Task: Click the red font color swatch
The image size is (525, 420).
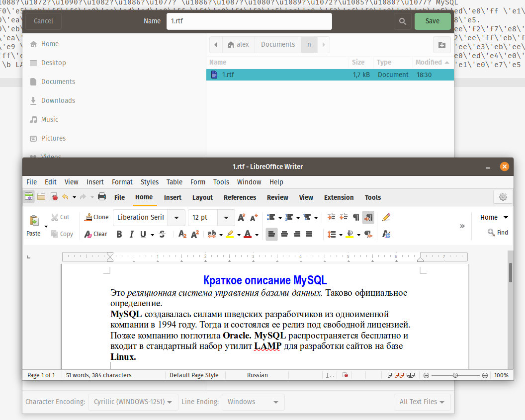Action: point(248,234)
